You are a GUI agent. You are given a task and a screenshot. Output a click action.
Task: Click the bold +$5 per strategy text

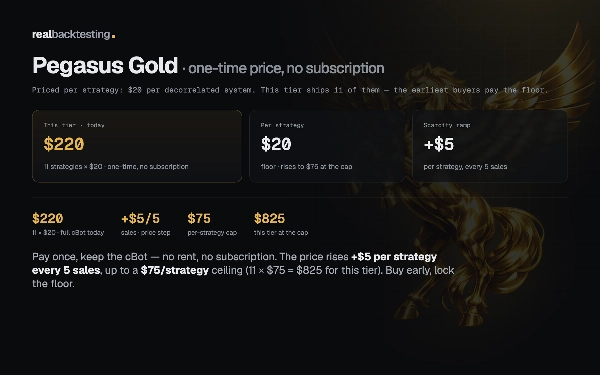click(394, 257)
